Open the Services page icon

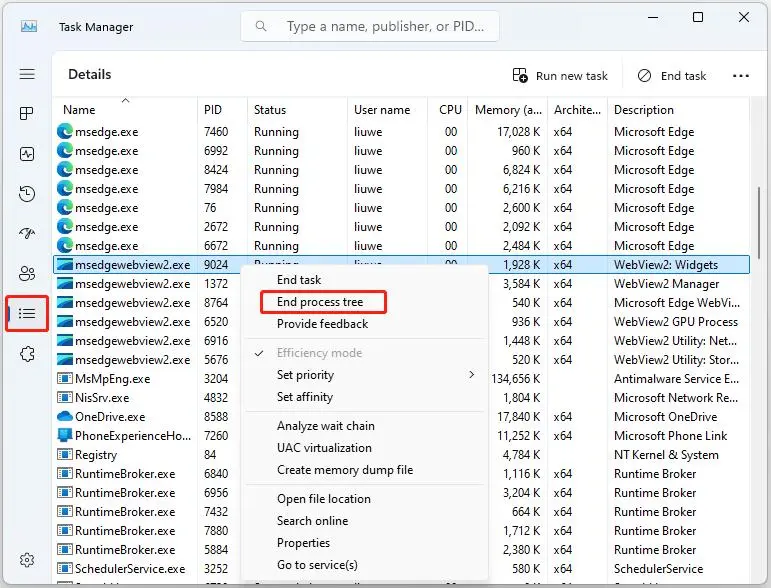pyautogui.click(x=27, y=353)
